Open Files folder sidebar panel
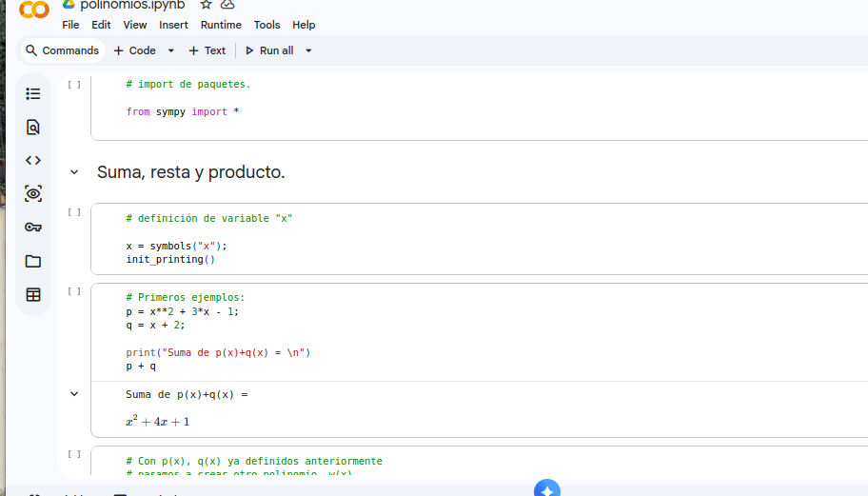This screenshot has height=496, width=868. pyautogui.click(x=33, y=261)
